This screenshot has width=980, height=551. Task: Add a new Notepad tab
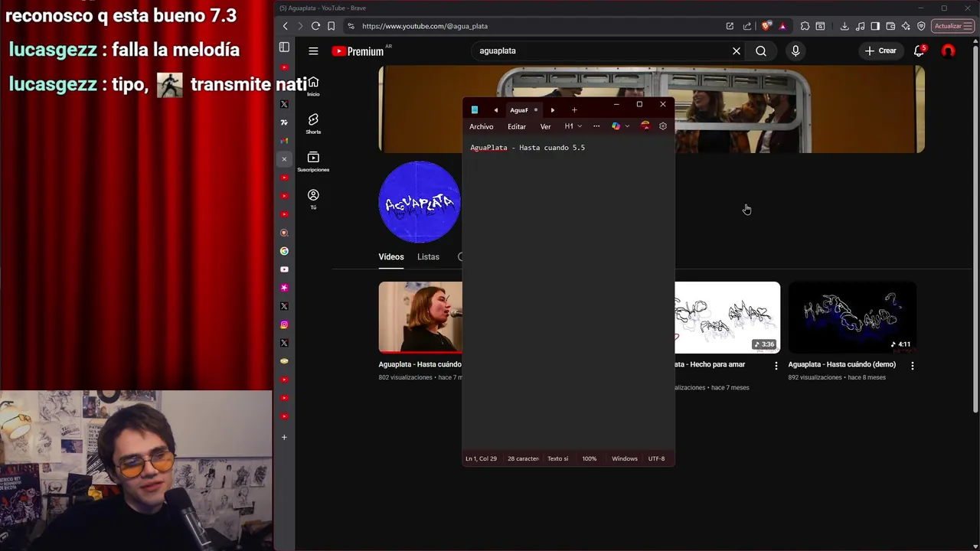point(574,110)
